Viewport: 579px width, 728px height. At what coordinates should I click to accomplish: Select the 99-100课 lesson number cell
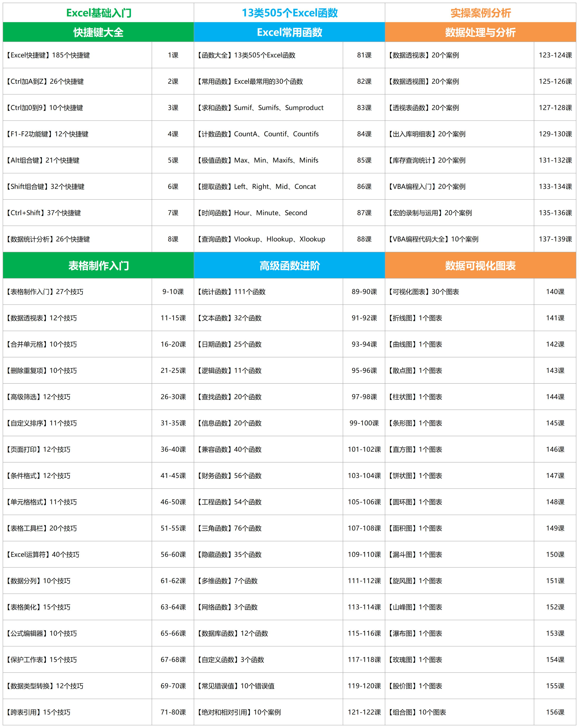click(x=364, y=423)
